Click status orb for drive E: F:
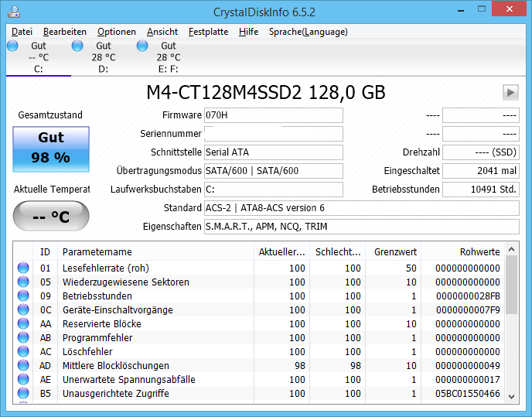The height and width of the screenshot is (417, 532). (x=142, y=46)
